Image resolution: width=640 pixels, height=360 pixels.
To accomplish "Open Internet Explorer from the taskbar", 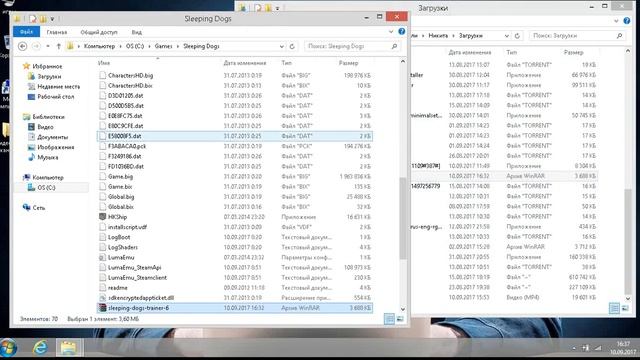I will (40, 348).
